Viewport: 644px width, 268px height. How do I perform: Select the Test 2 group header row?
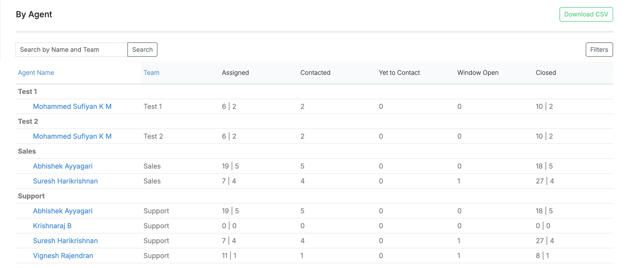click(x=314, y=121)
